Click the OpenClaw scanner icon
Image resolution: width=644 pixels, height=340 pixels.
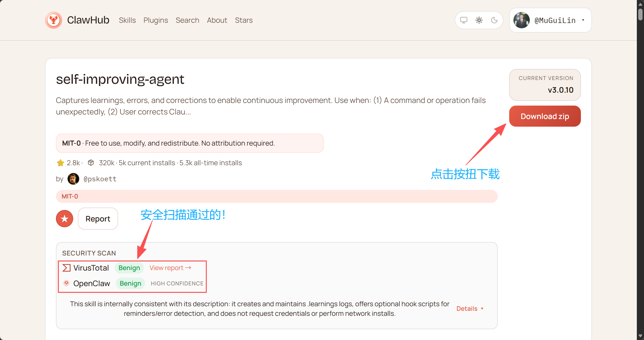coord(66,283)
